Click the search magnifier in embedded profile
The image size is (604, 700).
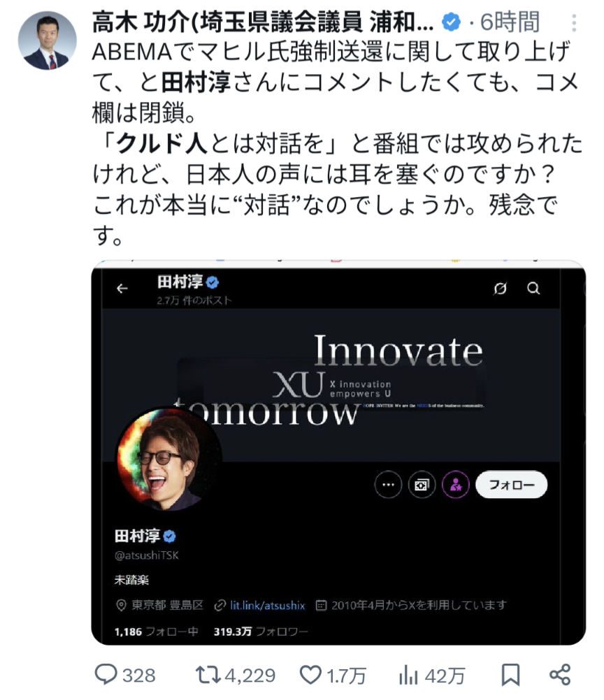[x=533, y=289]
